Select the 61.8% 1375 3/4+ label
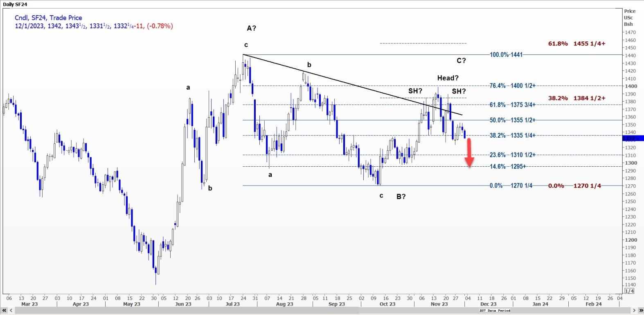Viewport: 644px width, 315px height. click(512, 105)
